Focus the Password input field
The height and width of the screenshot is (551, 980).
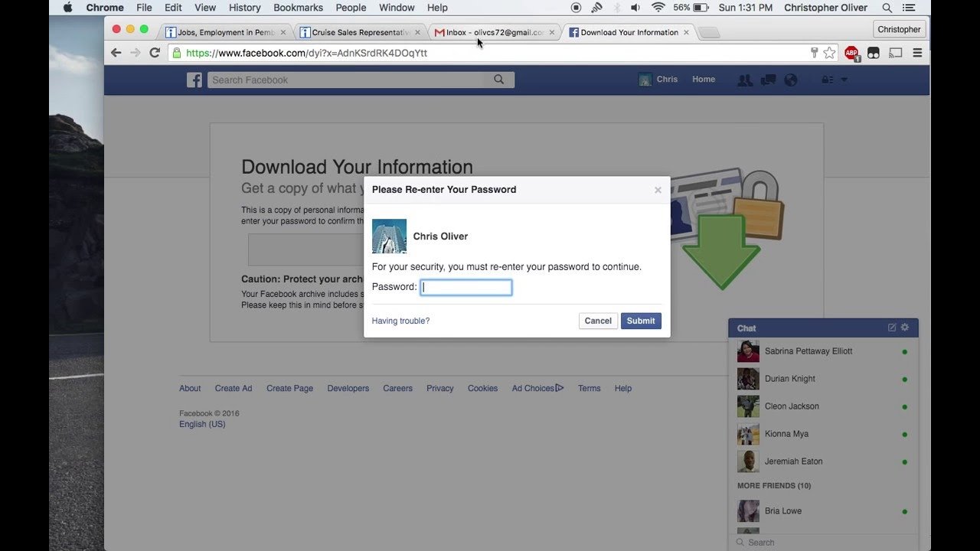(x=466, y=287)
